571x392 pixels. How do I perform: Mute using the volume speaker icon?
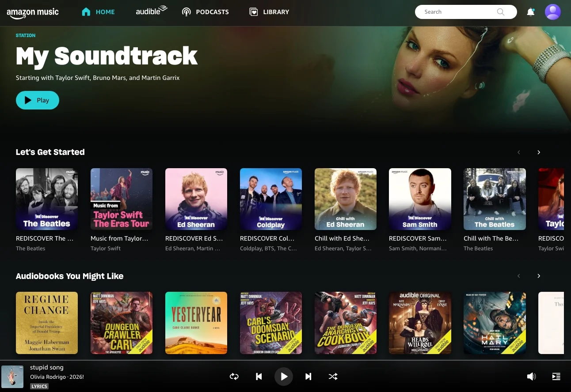531,377
